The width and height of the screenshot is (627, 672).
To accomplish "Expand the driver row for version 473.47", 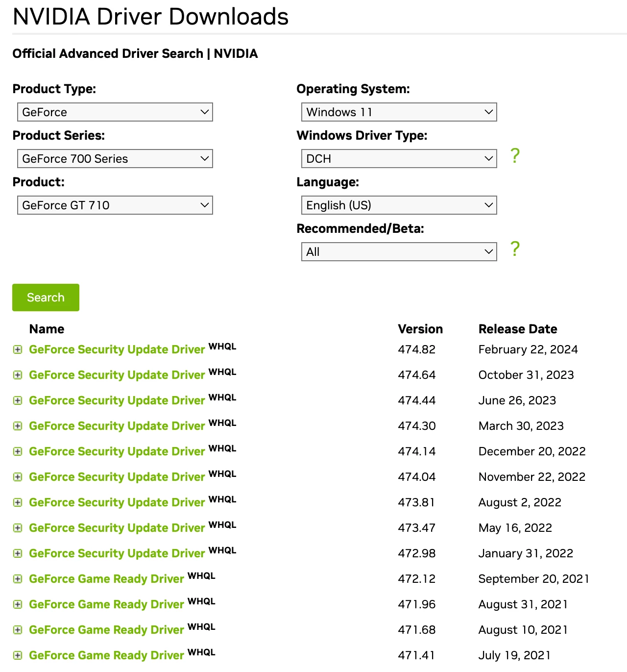I will (18, 528).
